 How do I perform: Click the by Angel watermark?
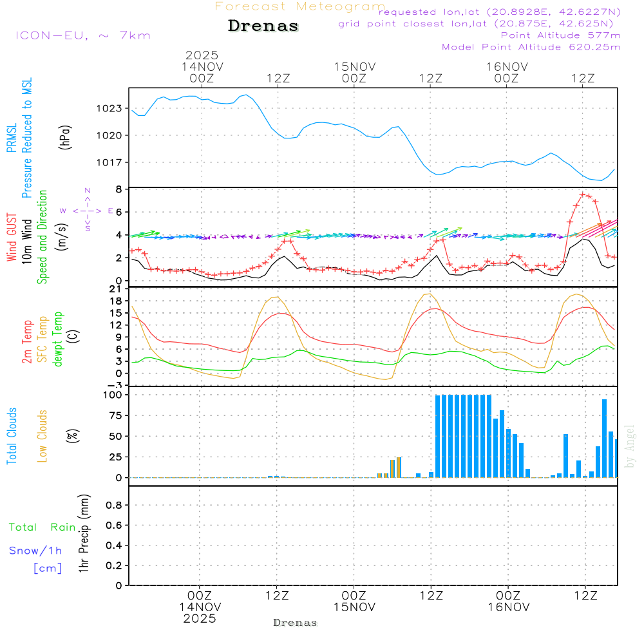point(630,446)
